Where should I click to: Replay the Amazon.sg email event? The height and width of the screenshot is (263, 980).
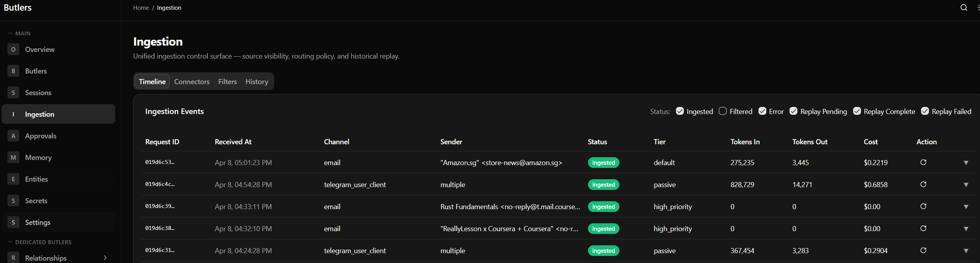point(923,162)
